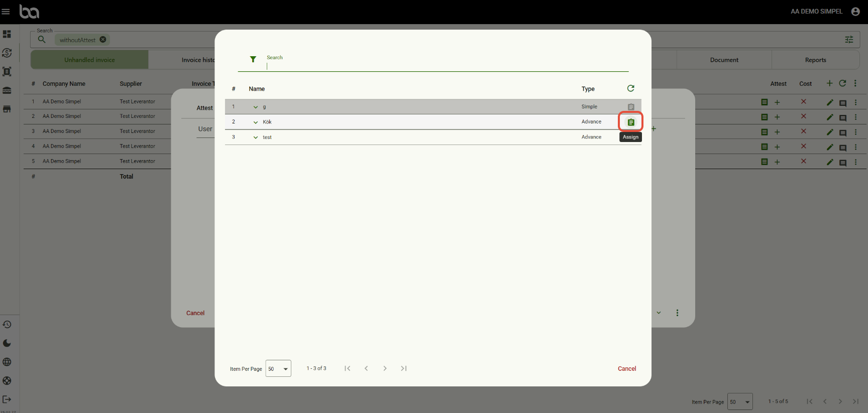Edit invoice row 4 with pencil icon
Screen dimensions: 868x413
830,147
